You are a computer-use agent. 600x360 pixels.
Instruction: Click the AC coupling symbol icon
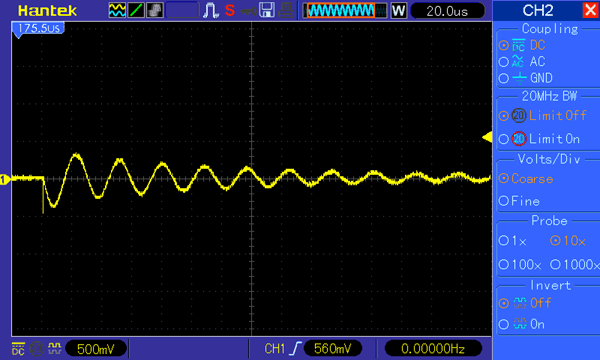tap(518, 61)
